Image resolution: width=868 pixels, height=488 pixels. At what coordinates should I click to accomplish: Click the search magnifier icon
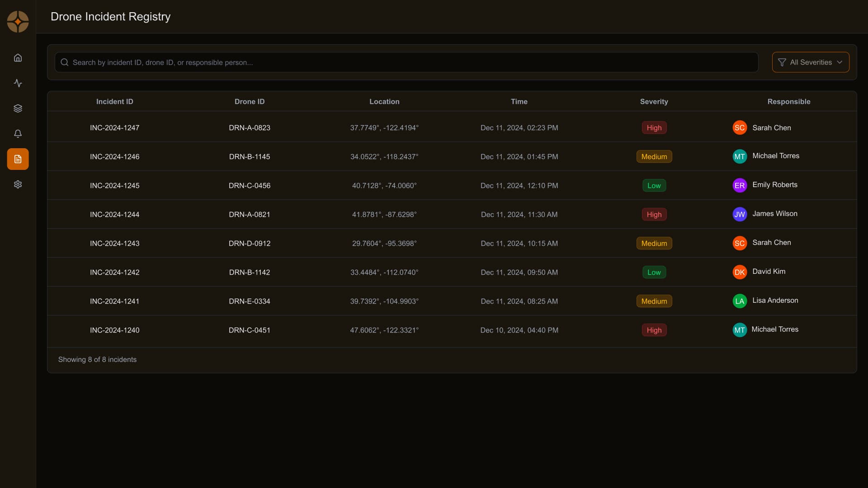coord(65,62)
